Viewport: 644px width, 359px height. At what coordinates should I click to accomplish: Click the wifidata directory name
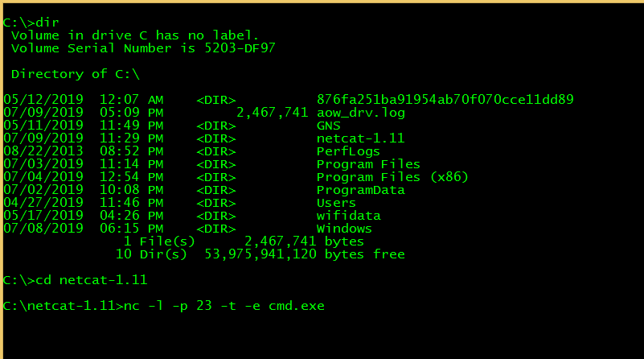point(348,216)
